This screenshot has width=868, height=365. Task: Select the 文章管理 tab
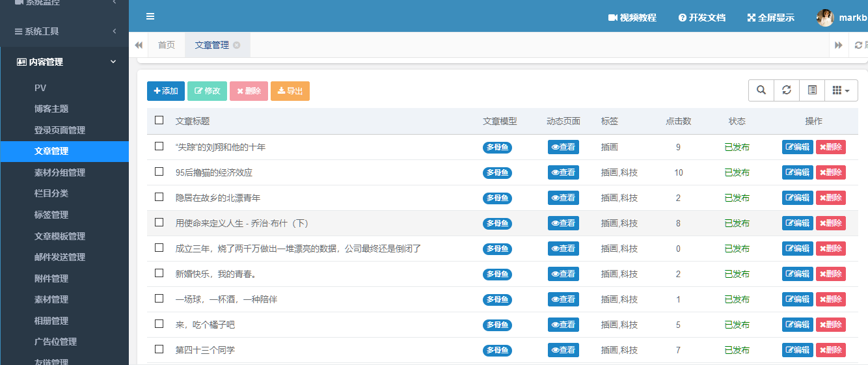[212, 45]
